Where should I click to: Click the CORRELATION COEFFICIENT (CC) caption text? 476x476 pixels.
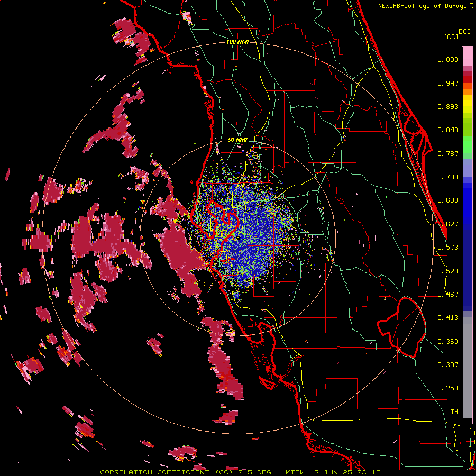(x=167, y=472)
